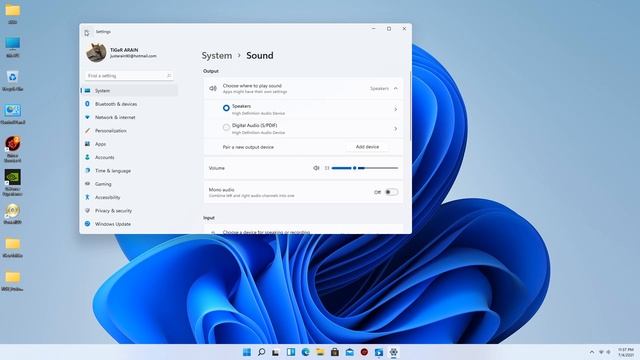Click the Gaming icon in sidebar

(87, 184)
